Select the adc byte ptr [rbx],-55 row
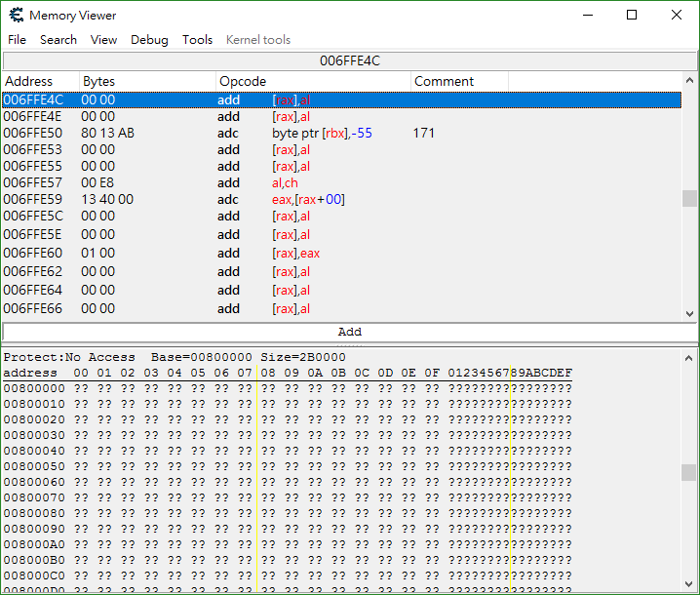 pos(341,133)
